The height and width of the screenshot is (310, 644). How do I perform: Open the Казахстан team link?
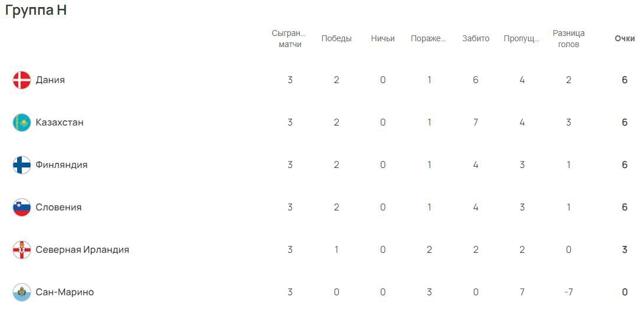coord(60,122)
